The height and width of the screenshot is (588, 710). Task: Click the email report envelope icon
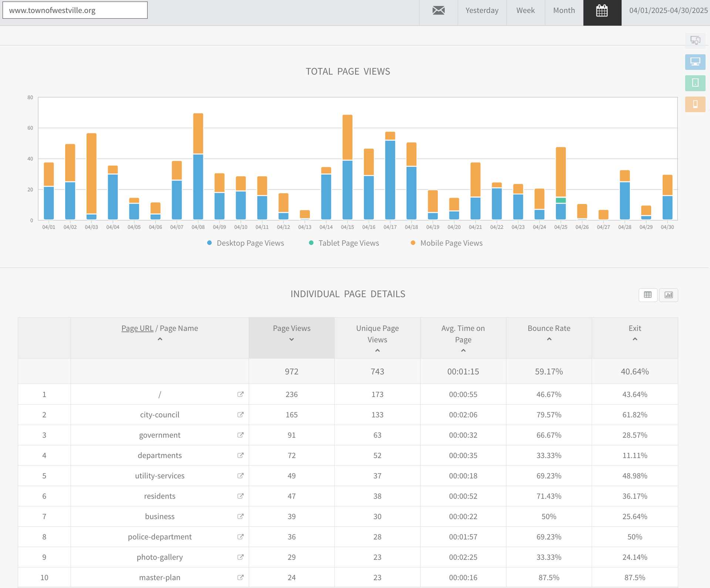point(439,10)
